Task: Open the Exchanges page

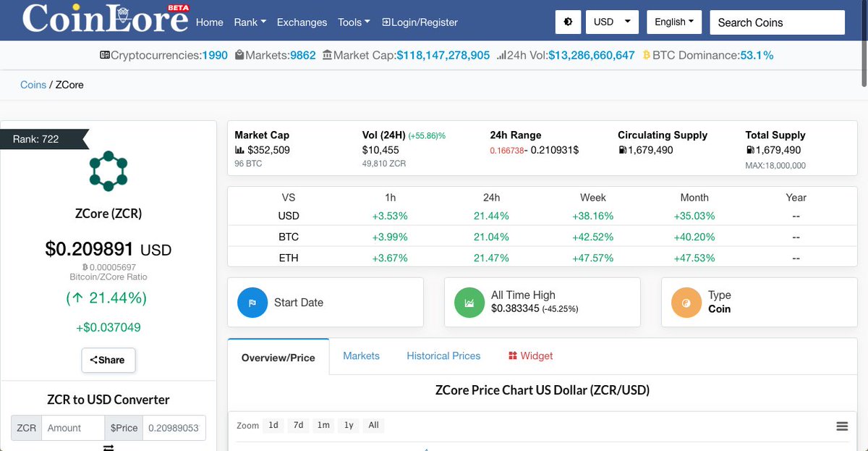Action: [x=302, y=22]
